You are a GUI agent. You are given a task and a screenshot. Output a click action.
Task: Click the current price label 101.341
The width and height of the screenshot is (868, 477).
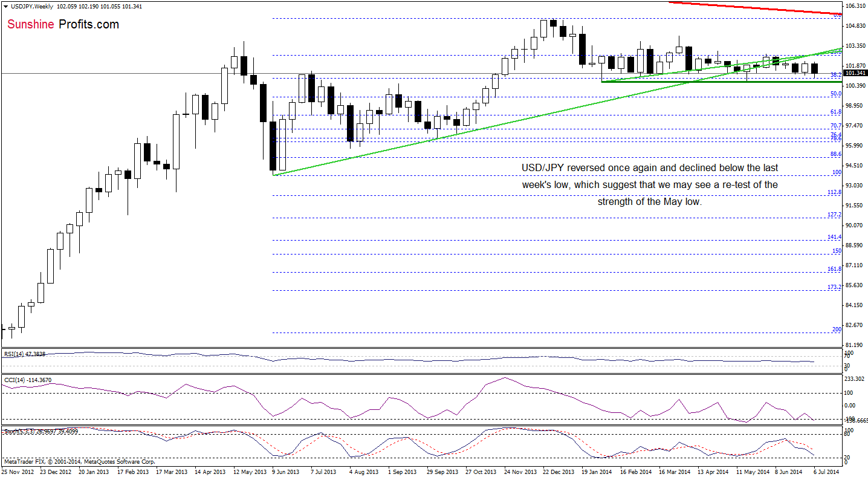point(856,73)
